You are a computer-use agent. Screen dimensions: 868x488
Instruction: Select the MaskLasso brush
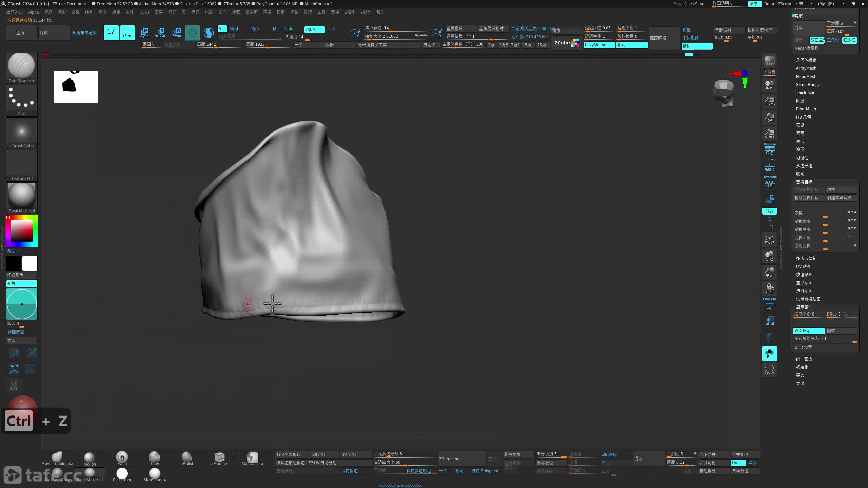[252, 459]
